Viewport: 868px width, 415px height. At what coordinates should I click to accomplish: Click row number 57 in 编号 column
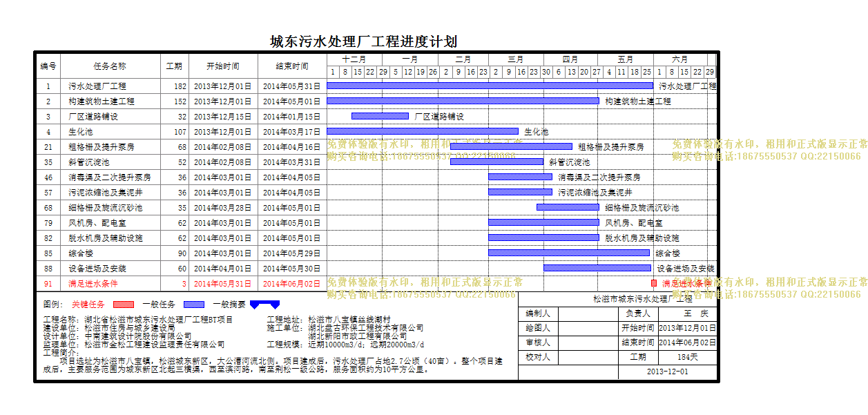pyautogui.click(x=48, y=193)
